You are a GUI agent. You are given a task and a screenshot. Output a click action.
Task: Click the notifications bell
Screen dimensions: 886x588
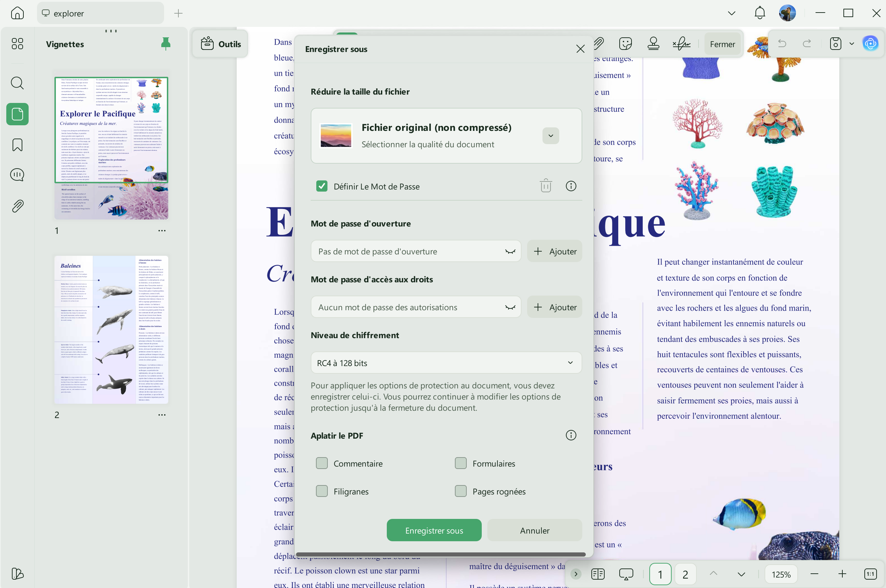click(760, 13)
